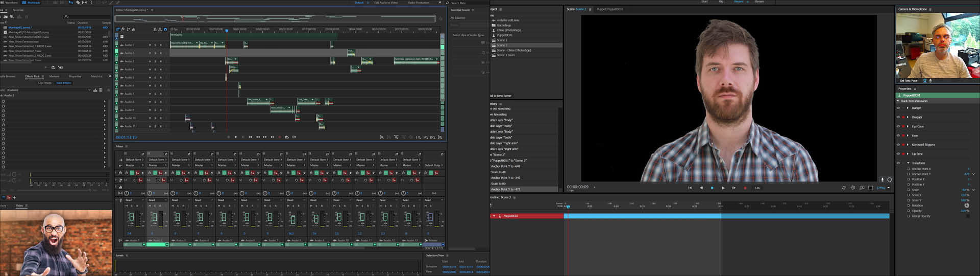Open the Effects Rack tab
980x276 pixels.
(32, 76)
